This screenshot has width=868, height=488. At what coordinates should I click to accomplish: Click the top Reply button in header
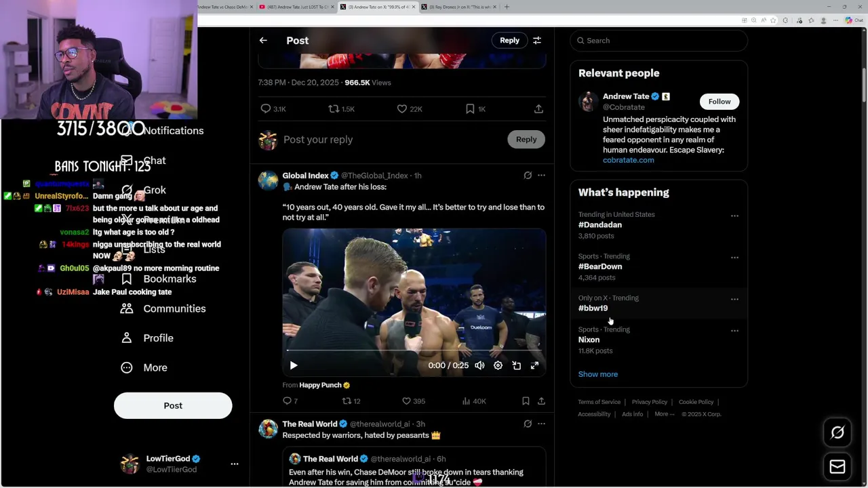pyautogui.click(x=509, y=41)
